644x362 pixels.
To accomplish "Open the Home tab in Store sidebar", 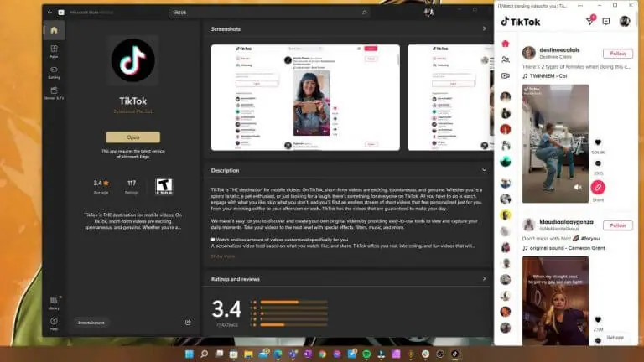I will [54, 30].
